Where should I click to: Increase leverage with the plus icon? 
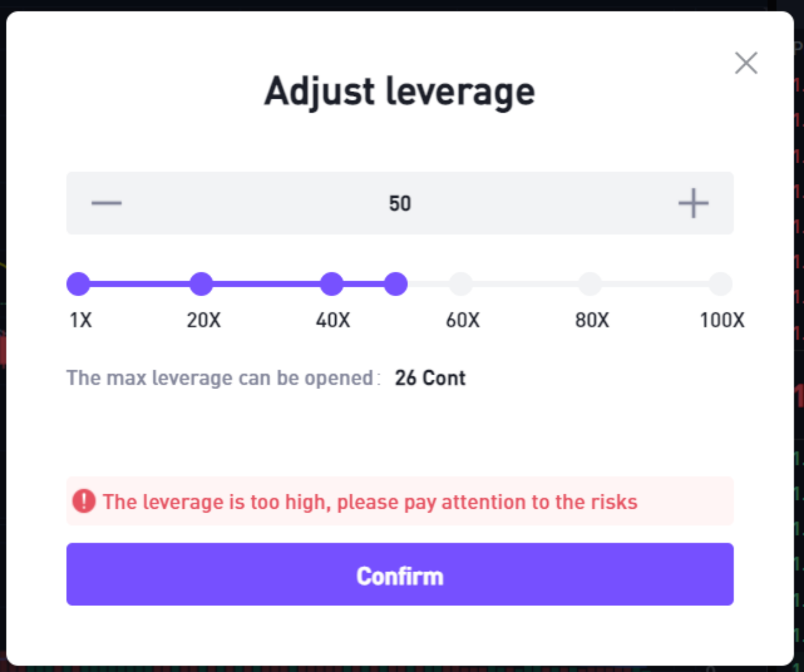tap(693, 203)
